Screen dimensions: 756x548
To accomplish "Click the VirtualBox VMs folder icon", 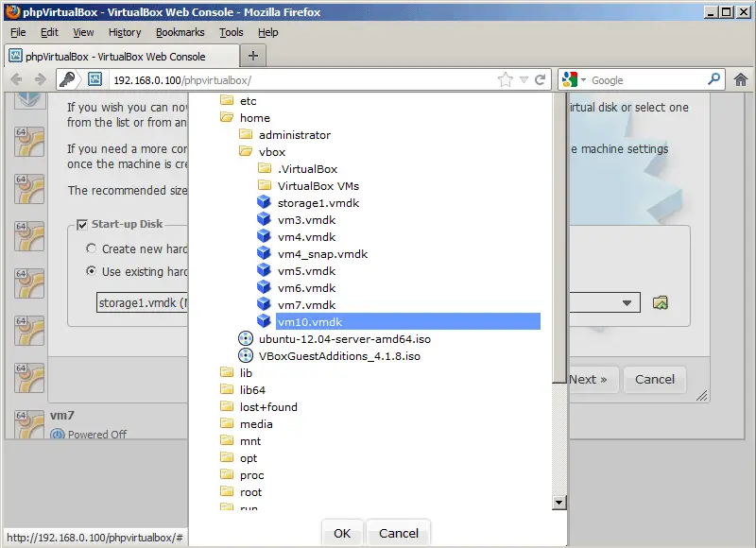I will tap(265, 185).
